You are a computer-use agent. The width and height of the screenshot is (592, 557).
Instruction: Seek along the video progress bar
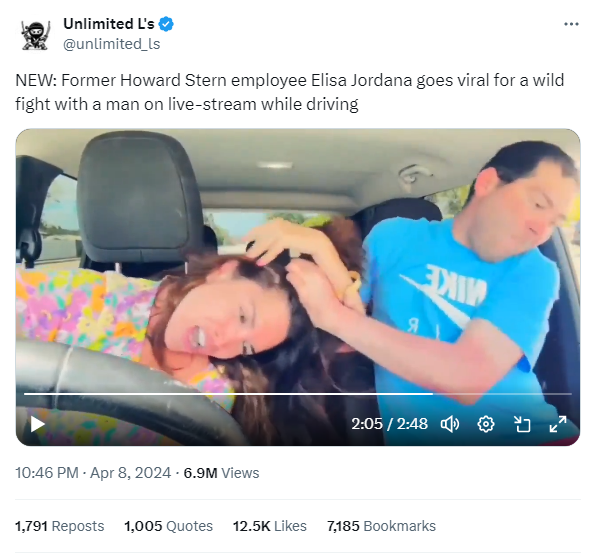point(298,394)
